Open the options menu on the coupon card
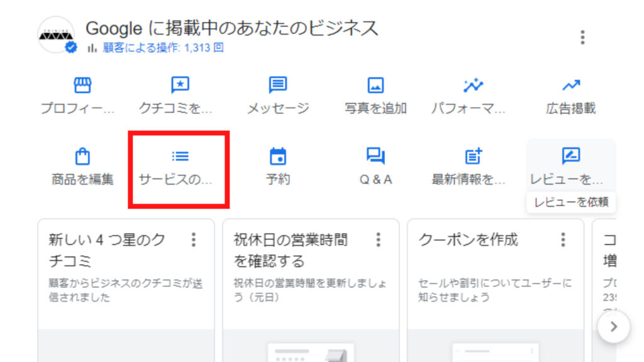Image resolution: width=644 pixels, height=362 pixels. coord(563,239)
